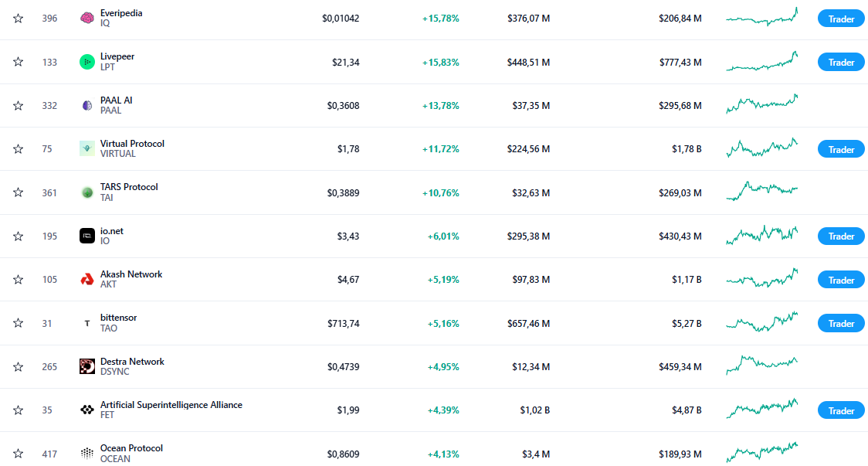Open the Artificial Superintelligence Alliance name link
Viewport: 868px width, 466px height.
tap(171, 405)
